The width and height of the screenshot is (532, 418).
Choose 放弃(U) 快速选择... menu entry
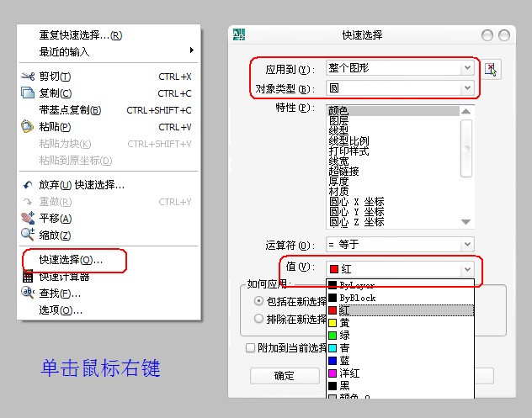(109, 185)
